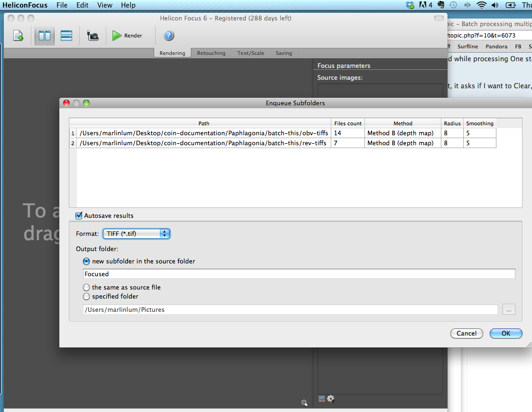Open the Format TIFF dropdown

coord(136,234)
